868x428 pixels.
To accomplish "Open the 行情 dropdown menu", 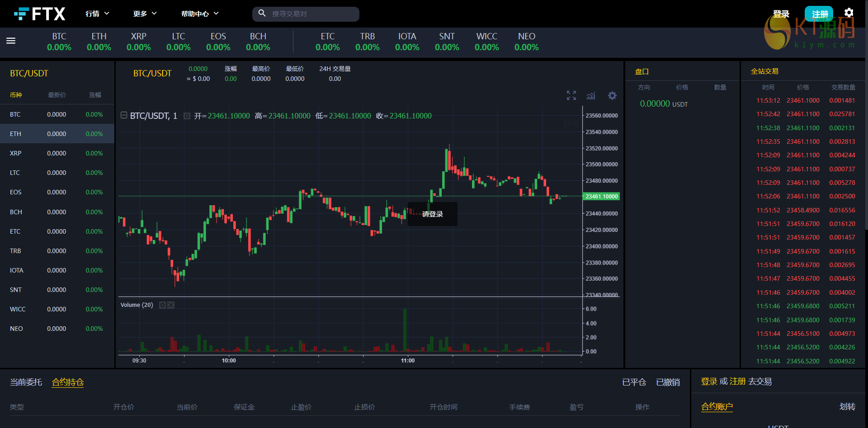I will [x=98, y=14].
